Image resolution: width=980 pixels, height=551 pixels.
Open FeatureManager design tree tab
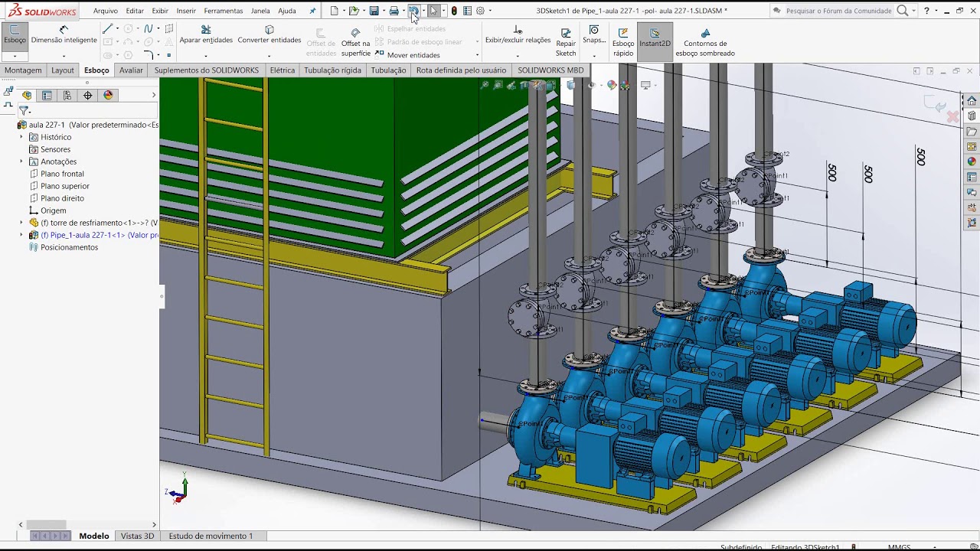point(27,95)
